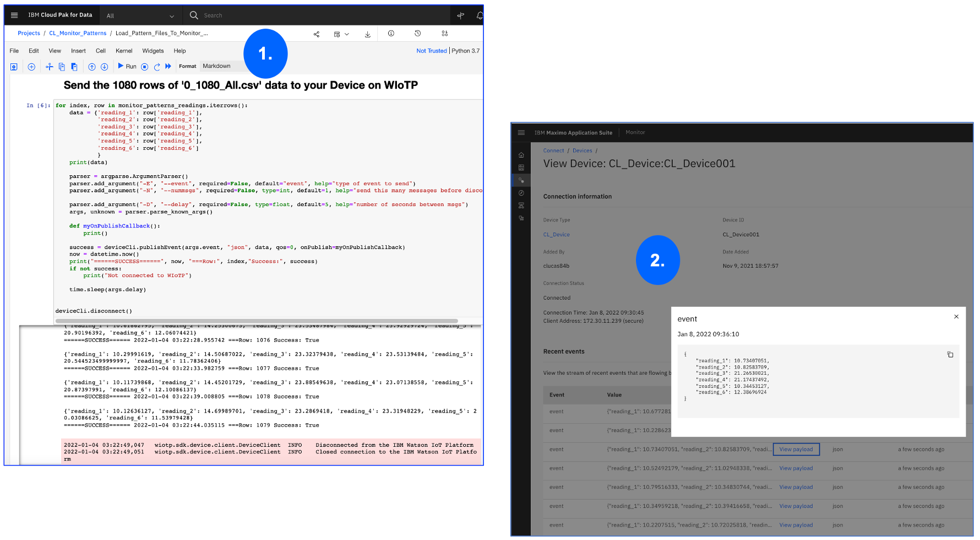This screenshot has width=980, height=540.
Task: Click compass icon in Maximo sidebar
Action: pyautogui.click(x=521, y=193)
